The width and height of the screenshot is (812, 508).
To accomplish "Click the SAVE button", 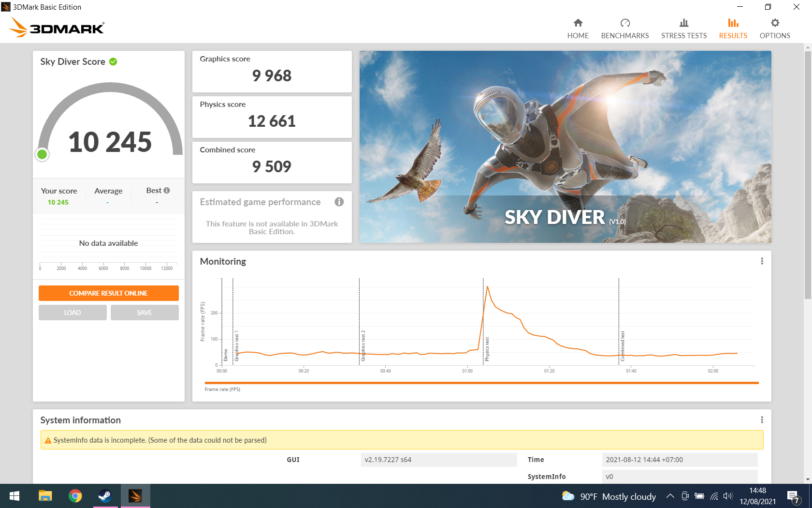I will (x=145, y=313).
